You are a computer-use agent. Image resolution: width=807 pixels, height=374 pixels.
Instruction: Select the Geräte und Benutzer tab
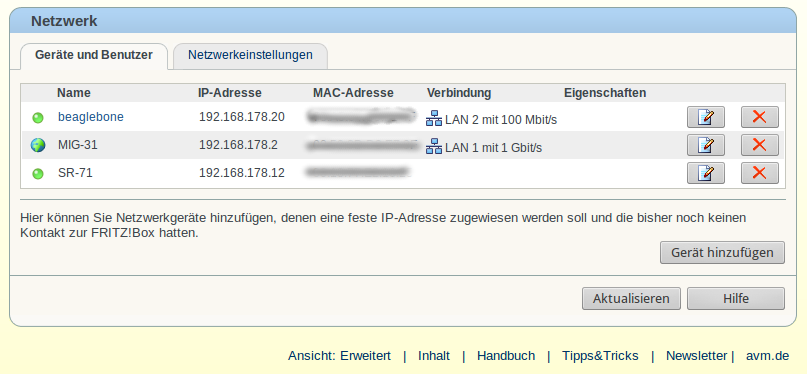(94, 55)
